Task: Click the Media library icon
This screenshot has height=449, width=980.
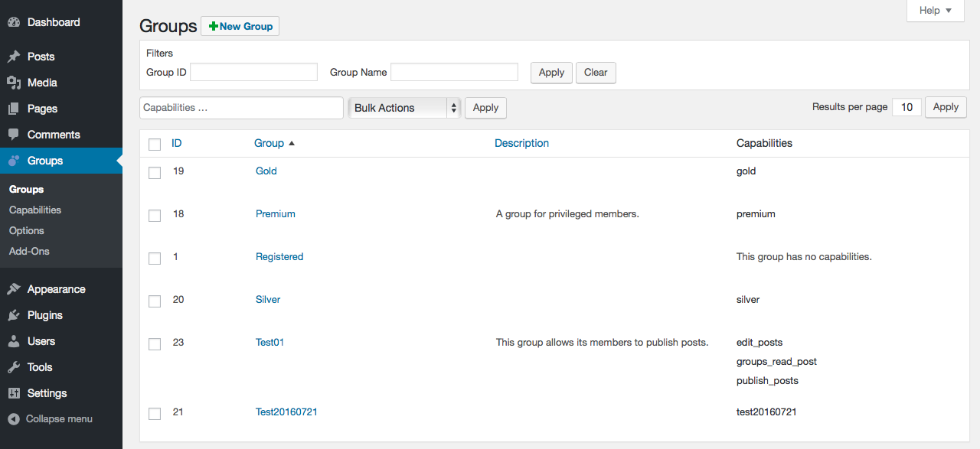Action: (14, 83)
